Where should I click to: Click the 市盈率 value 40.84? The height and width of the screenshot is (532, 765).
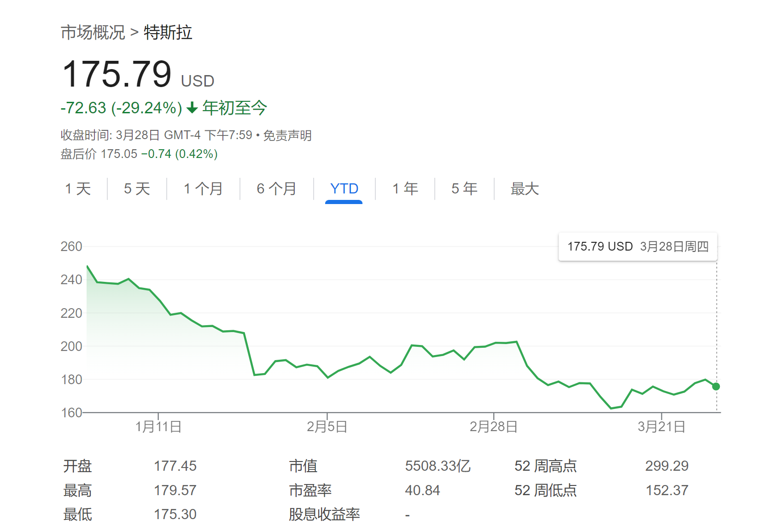pyautogui.click(x=422, y=491)
